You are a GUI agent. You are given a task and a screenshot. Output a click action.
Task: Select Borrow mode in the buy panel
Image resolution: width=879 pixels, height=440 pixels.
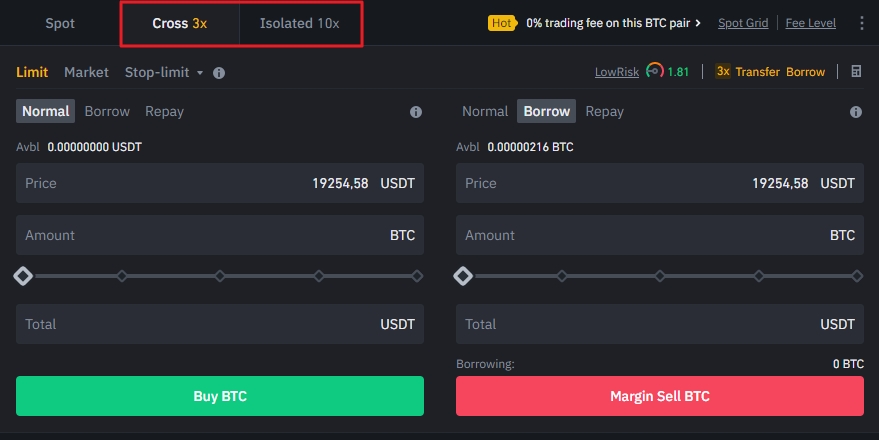[107, 111]
